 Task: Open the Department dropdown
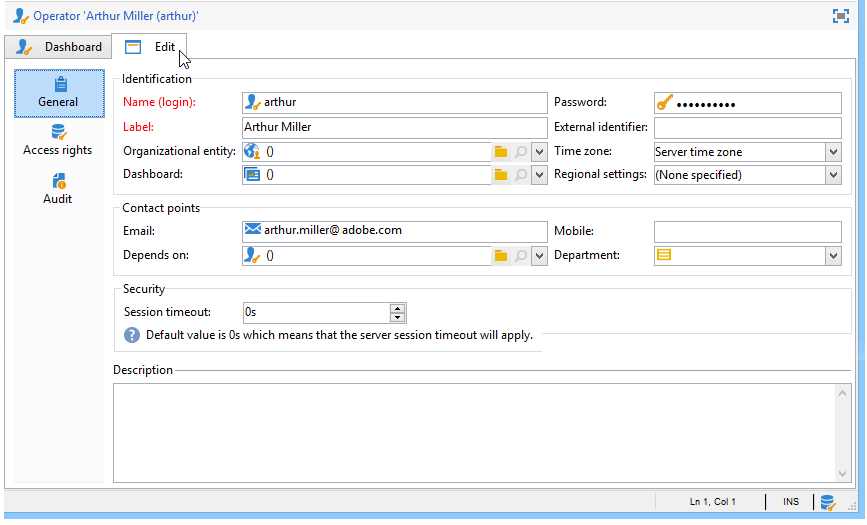833,256
